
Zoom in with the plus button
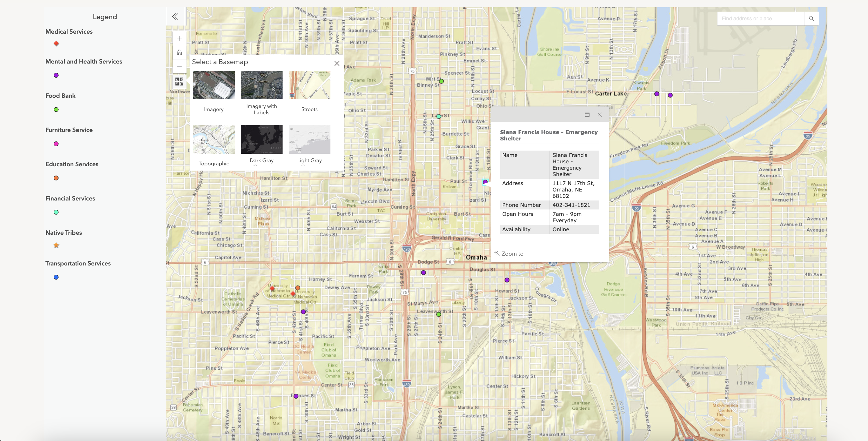179,38
